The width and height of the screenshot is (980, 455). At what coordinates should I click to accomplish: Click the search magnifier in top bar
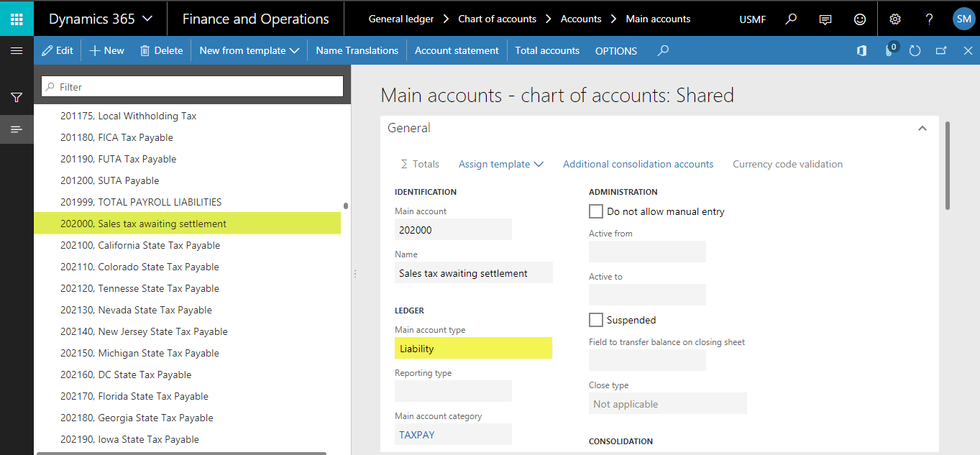[791, 19]
